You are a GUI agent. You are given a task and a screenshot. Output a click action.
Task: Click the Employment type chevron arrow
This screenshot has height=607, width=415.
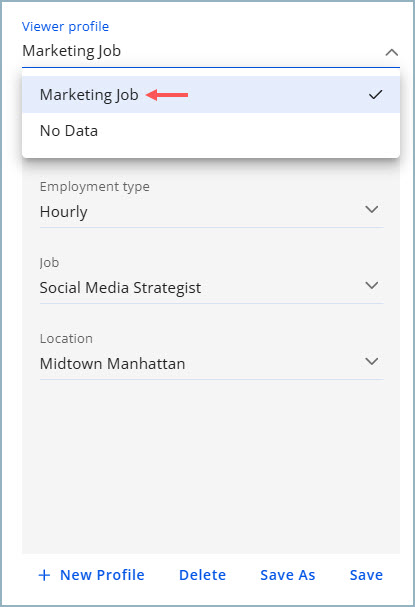coord(372,209)
